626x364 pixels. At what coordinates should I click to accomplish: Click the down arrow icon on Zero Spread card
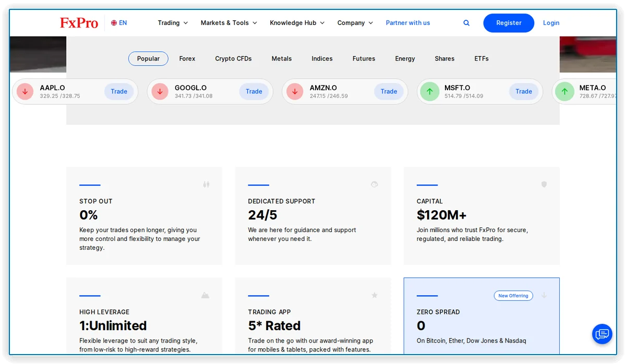click(544, 295)
